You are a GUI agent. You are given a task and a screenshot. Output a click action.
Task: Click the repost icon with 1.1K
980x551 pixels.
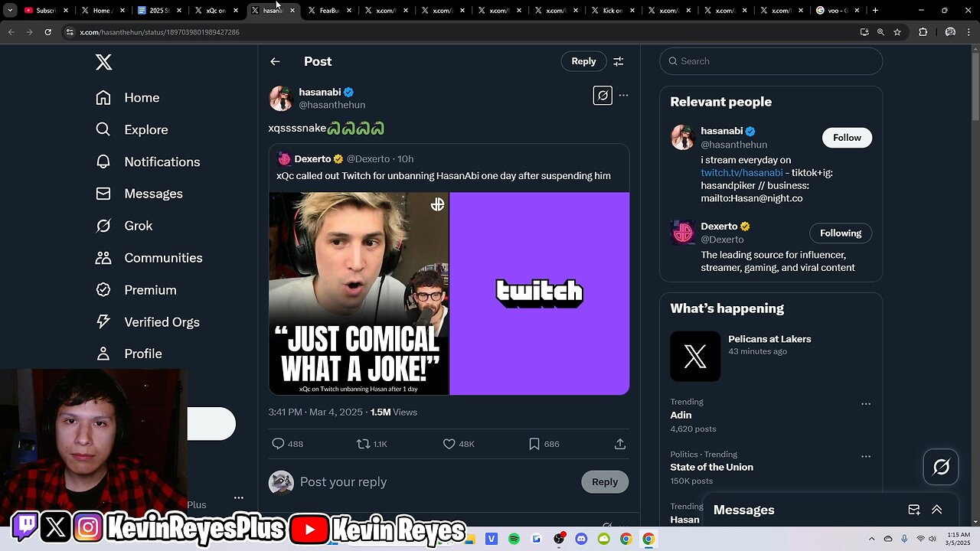click(364, 444)
